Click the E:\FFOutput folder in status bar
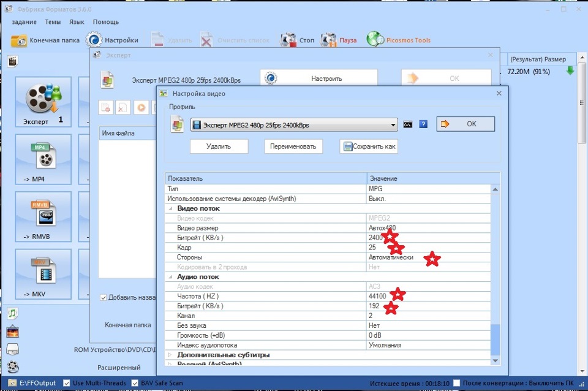 click(x=33, y=383)
